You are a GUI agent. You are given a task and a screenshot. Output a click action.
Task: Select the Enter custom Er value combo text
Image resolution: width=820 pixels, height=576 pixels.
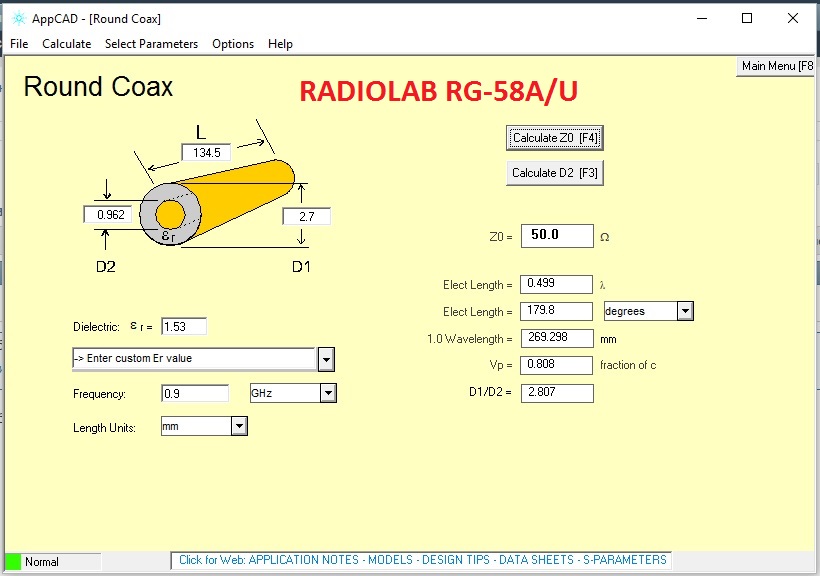point(195,359)
